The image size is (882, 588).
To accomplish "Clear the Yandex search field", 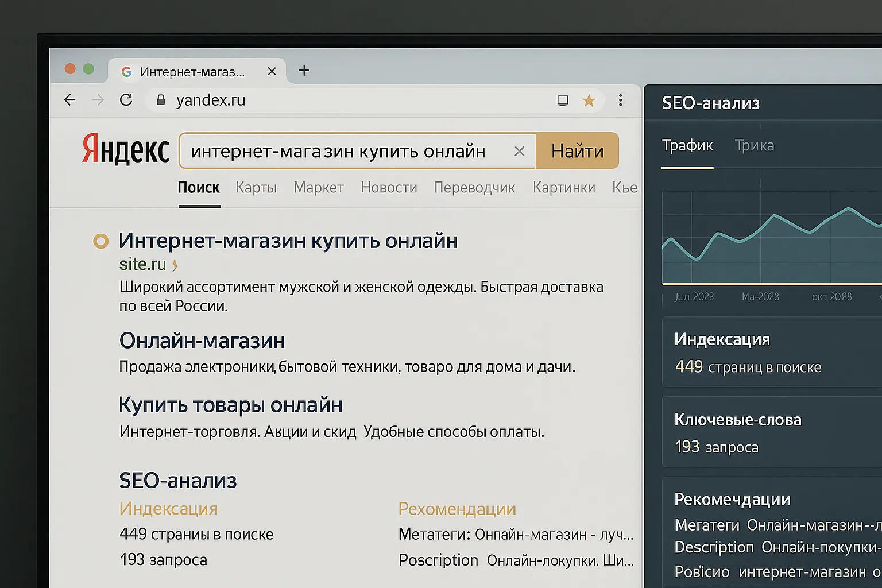I will [520, 151].
